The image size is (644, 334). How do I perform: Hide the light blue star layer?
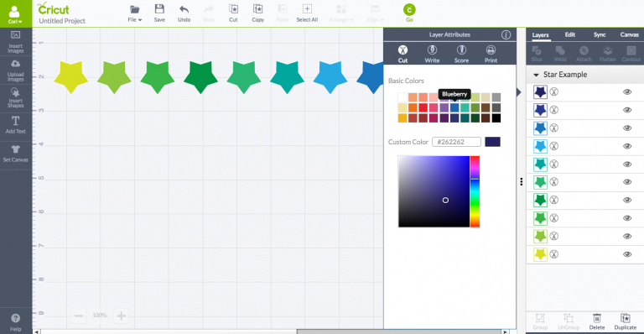(x=627, y=146)
